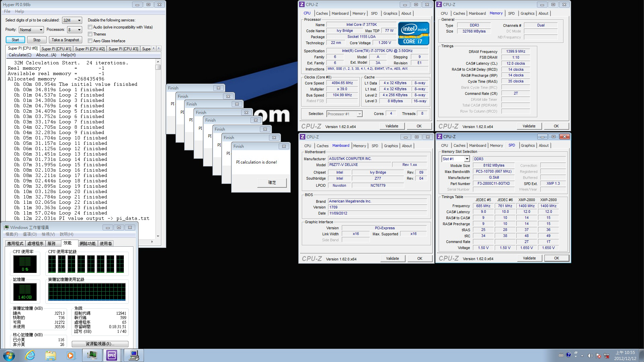Screen dimensions: 644x362
Task: Confirm the PI calculation is done dialog
Action: (272, 183)
